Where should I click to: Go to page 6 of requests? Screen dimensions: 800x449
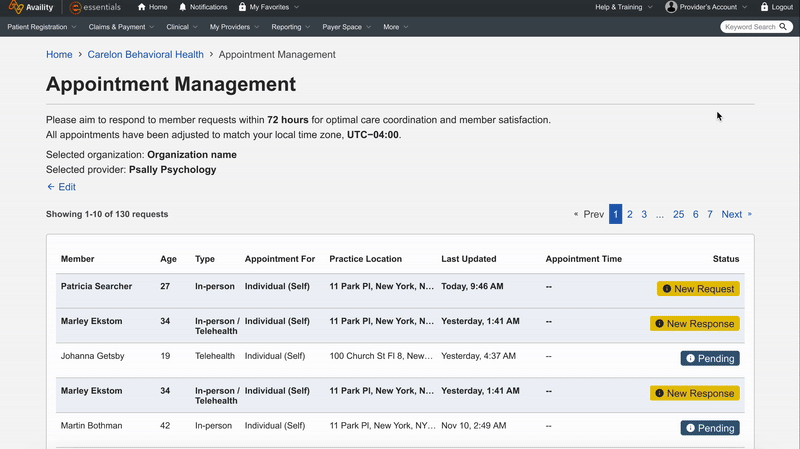pyautogui.click(x=695, y=214)
